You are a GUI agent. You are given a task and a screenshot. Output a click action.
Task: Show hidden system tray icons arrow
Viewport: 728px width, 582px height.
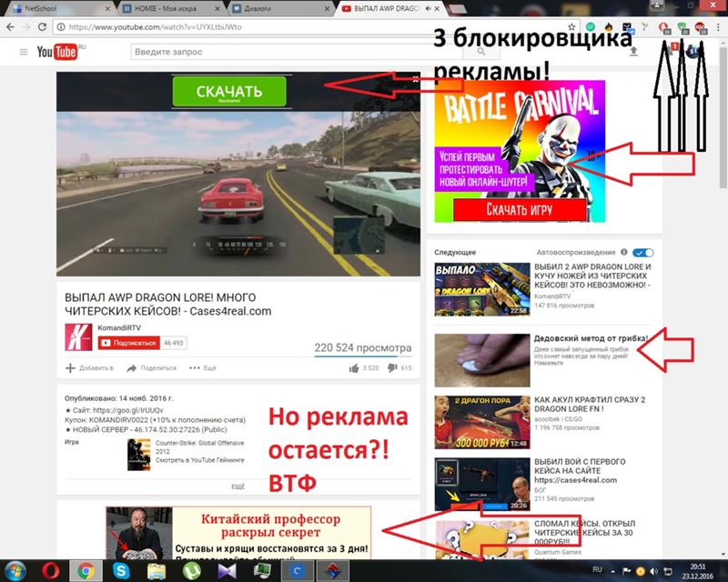pyautogui.click(x=612, y=571)
